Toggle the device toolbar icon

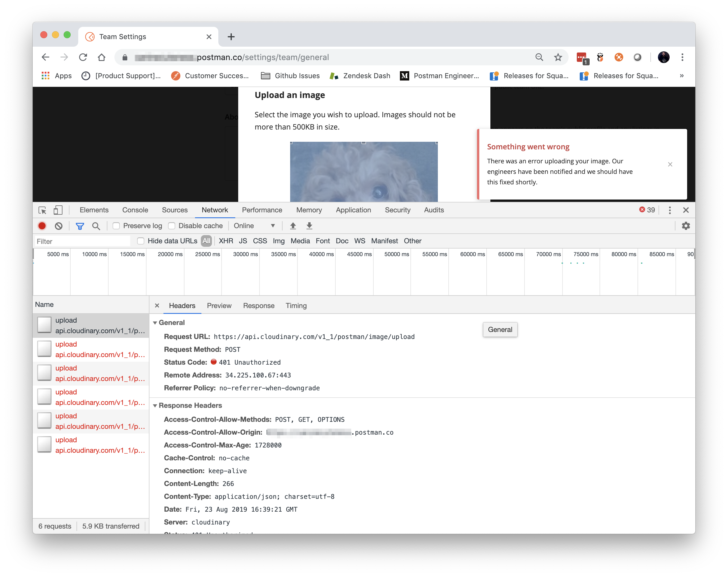tap(58, 210)
